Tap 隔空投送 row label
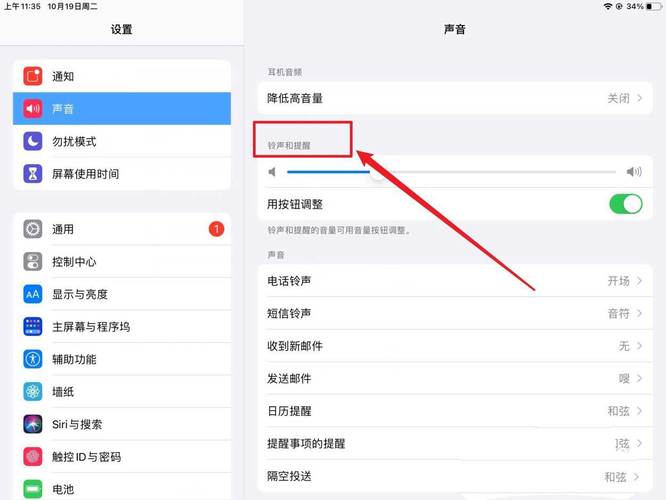 point(289,476)
